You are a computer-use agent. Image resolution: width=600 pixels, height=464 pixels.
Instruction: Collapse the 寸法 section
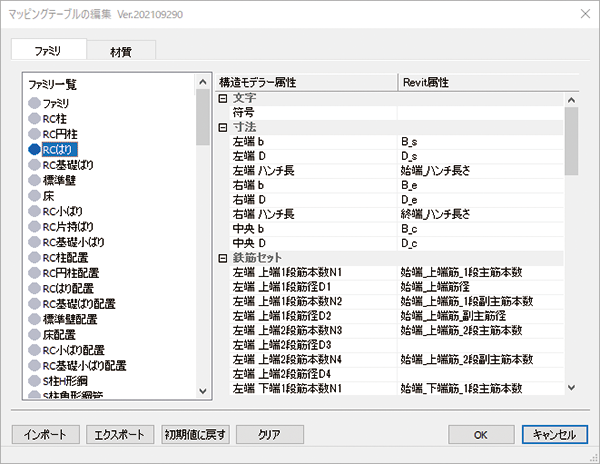(x=223, y=128)
